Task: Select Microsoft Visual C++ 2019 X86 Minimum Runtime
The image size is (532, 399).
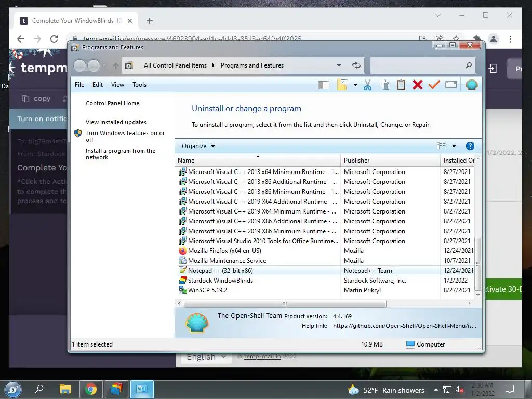Action: click(x=325, y=231)
